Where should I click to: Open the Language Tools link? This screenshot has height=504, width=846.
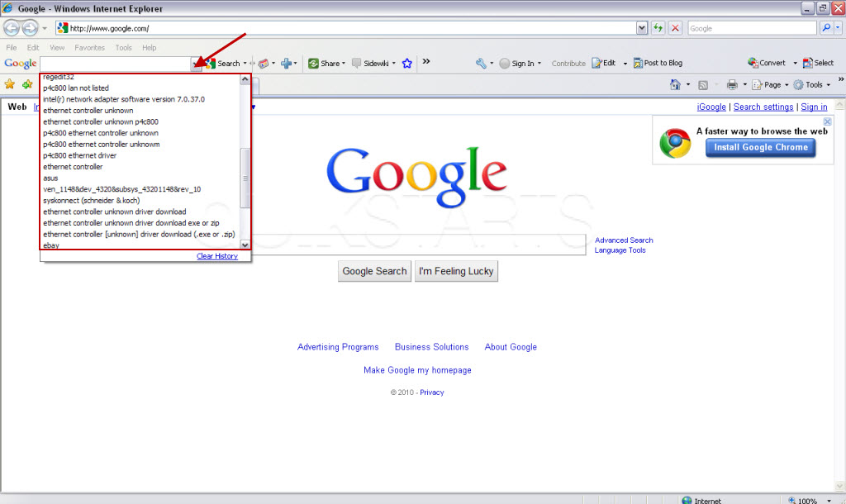click(x=620, y=250)
